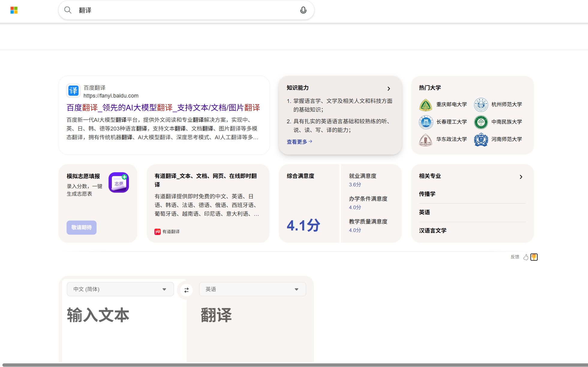Click the 敬请期待 button

coord(82,227)
